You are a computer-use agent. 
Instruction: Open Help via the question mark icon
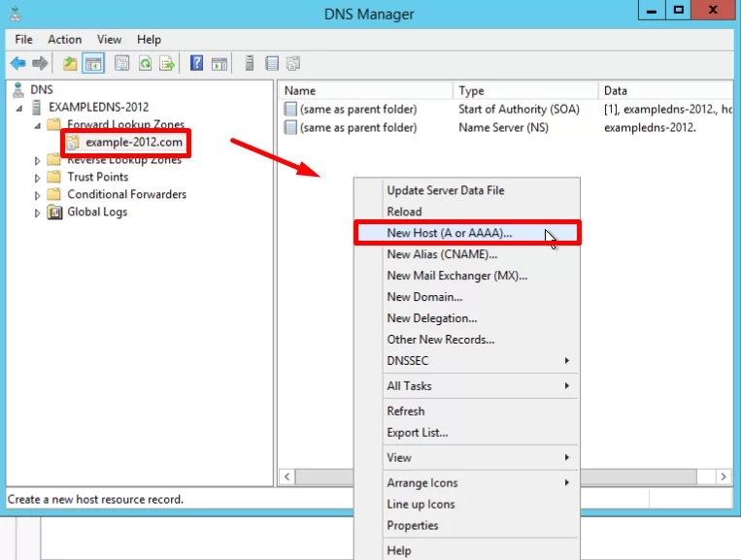point(196,64)
